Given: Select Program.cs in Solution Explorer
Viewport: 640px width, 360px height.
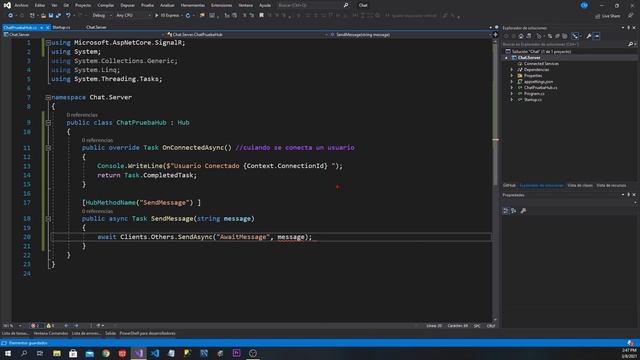Looking at the screenshot, I should 534,93.
